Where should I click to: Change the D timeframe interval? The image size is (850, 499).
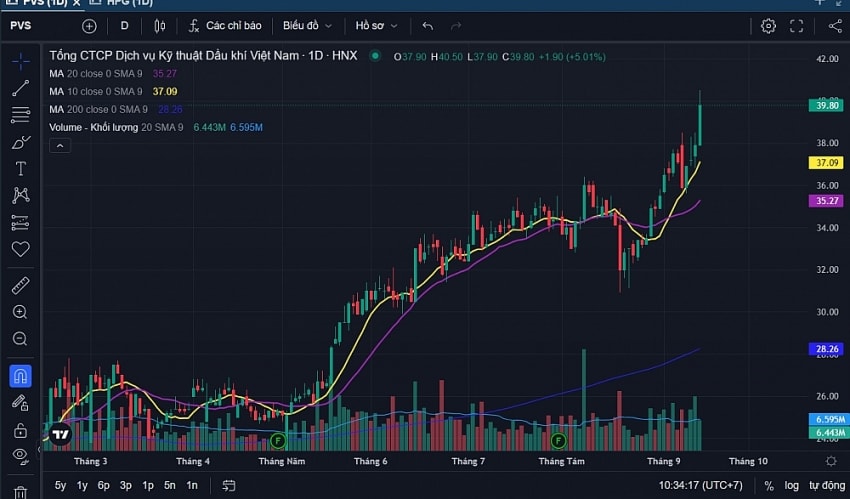click(124, 25)
